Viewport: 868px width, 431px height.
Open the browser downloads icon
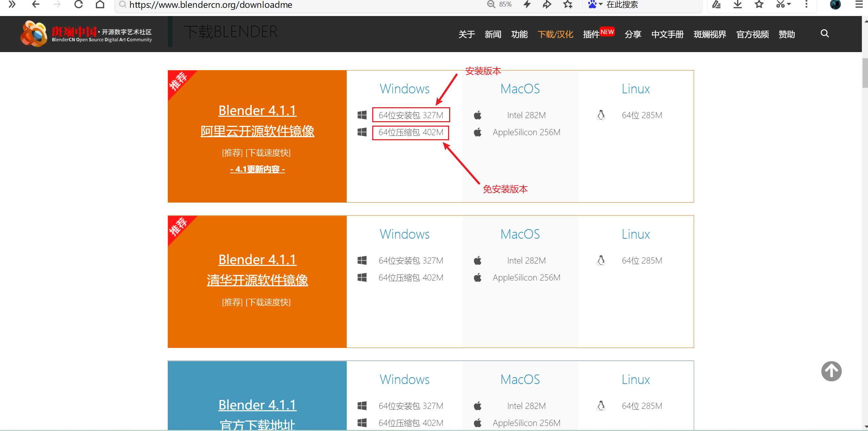tap(738, 4)
